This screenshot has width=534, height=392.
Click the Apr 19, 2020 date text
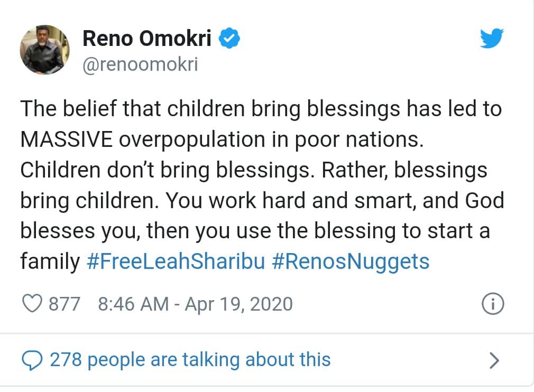tap(238, 304)
